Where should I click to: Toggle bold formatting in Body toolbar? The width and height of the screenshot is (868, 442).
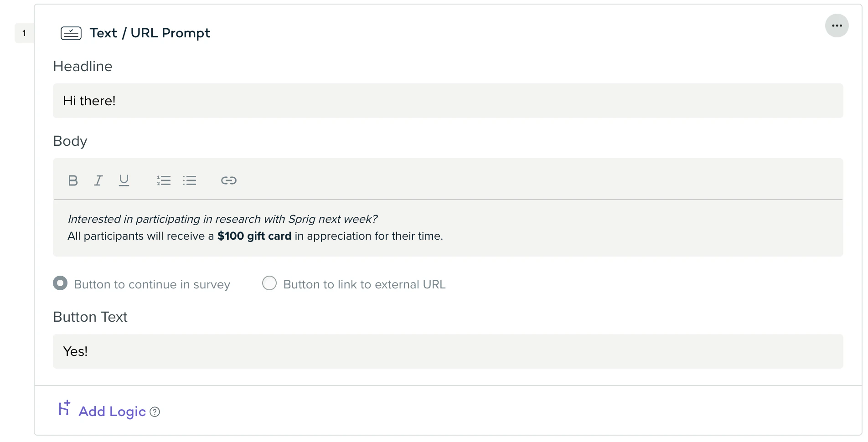tap(73, 180)
